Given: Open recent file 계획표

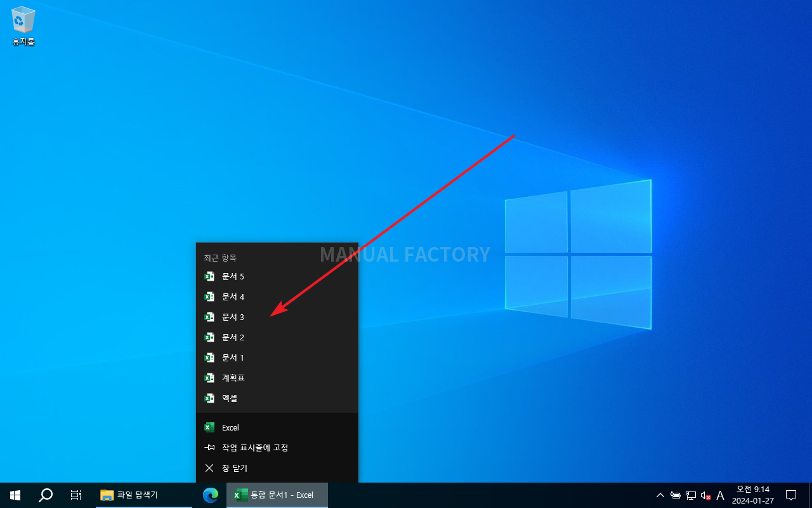Looking at the screenshot, I should [277, 378].
